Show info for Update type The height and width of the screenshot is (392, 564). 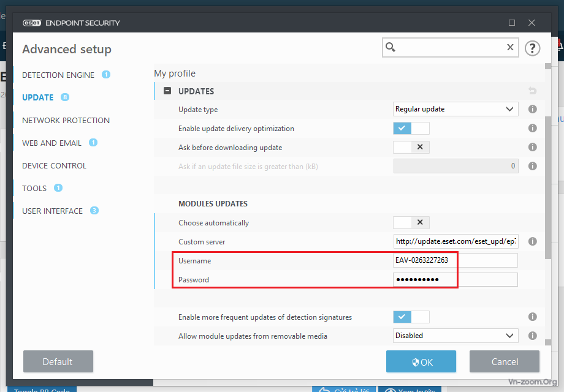(532, 109)
